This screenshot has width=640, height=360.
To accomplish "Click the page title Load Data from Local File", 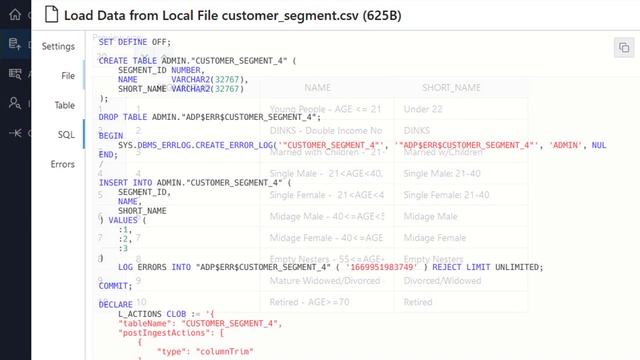I will (x=233, y=16).
